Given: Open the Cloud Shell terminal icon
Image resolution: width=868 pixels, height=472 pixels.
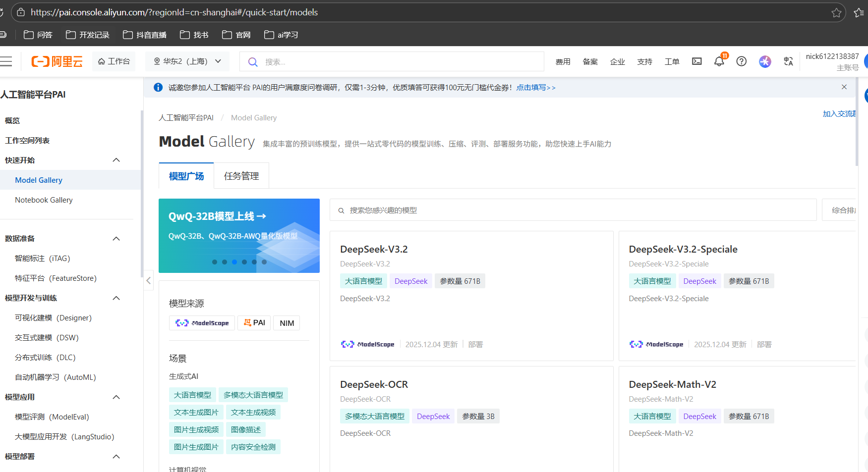Looking at the screenshot, I should point(697,61).
